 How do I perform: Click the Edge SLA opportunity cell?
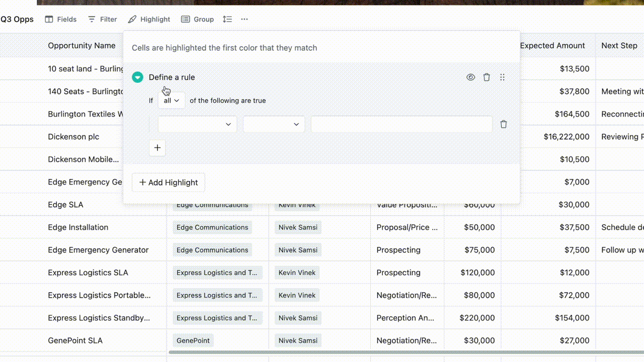[x=65, y=205]
